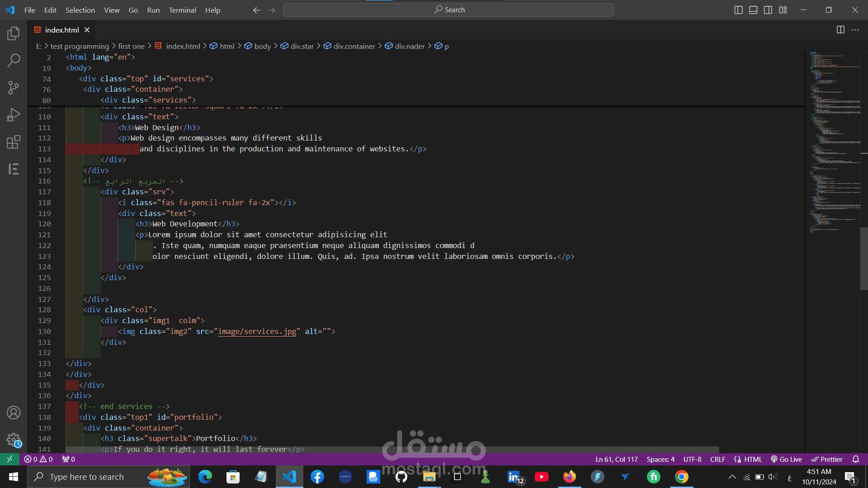This screenshot has width=868, height=488.
Task: Open the Source Control view
Action: [14, 88]
